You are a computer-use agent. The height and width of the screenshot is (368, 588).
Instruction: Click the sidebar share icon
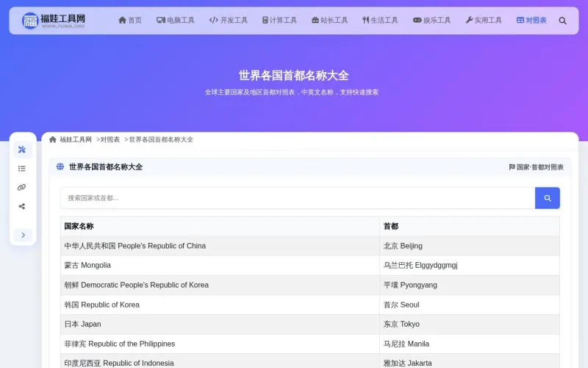coord(22,206)
